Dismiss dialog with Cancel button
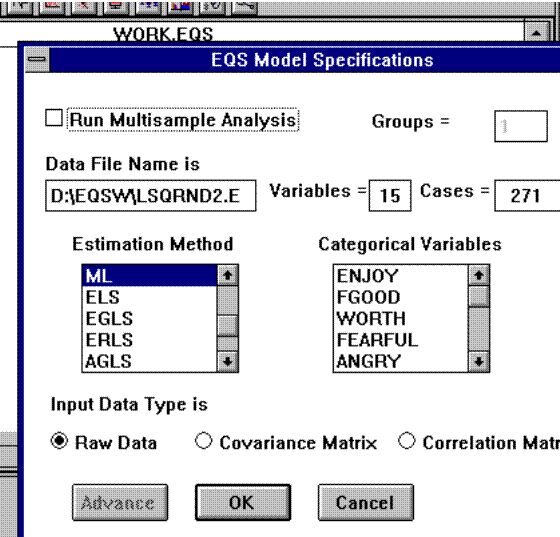The width and height of the screenshot is (560, 537). pos(366,502)
